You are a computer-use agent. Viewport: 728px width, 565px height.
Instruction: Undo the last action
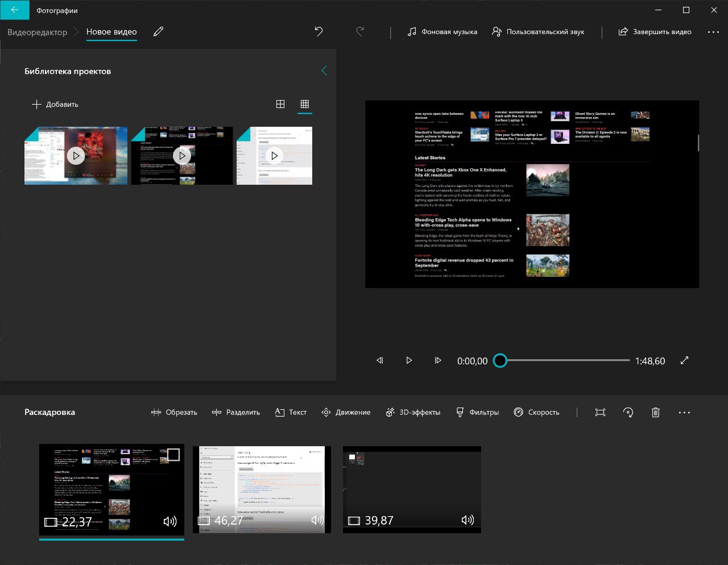coord(318,32)
